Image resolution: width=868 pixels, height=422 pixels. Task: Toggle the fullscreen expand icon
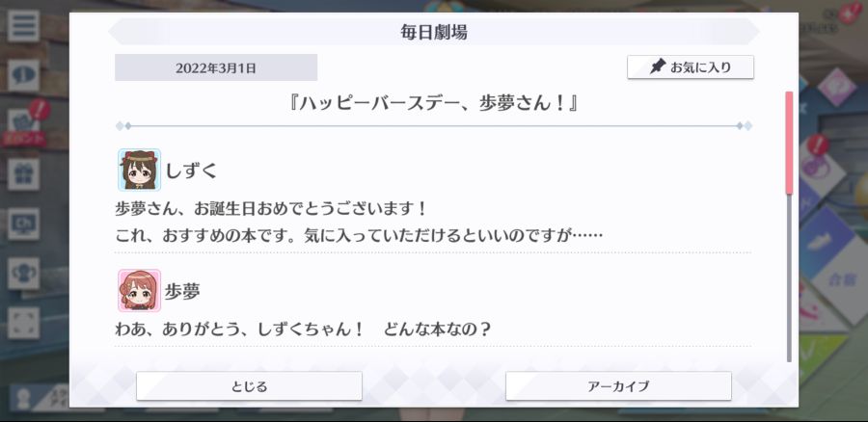coord(23,323)
